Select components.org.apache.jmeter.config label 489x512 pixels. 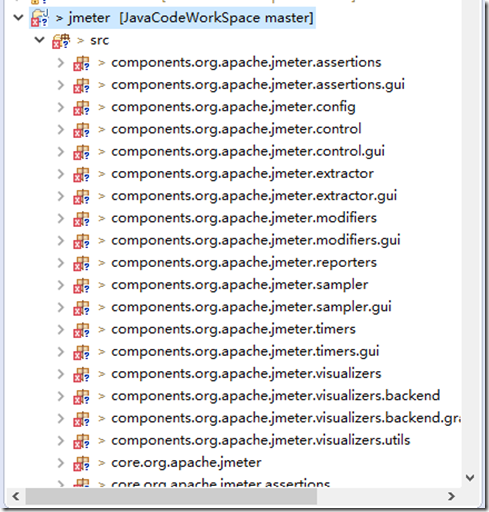233,108
